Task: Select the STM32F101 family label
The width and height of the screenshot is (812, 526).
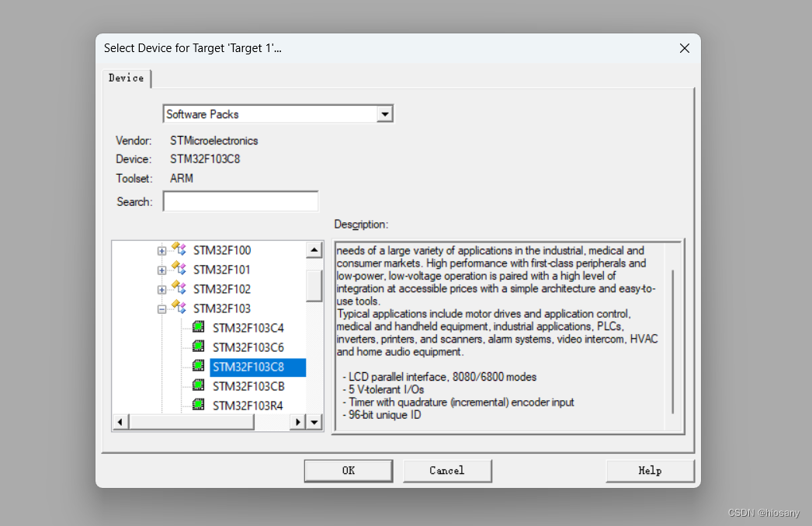Action: coord(222,270)
